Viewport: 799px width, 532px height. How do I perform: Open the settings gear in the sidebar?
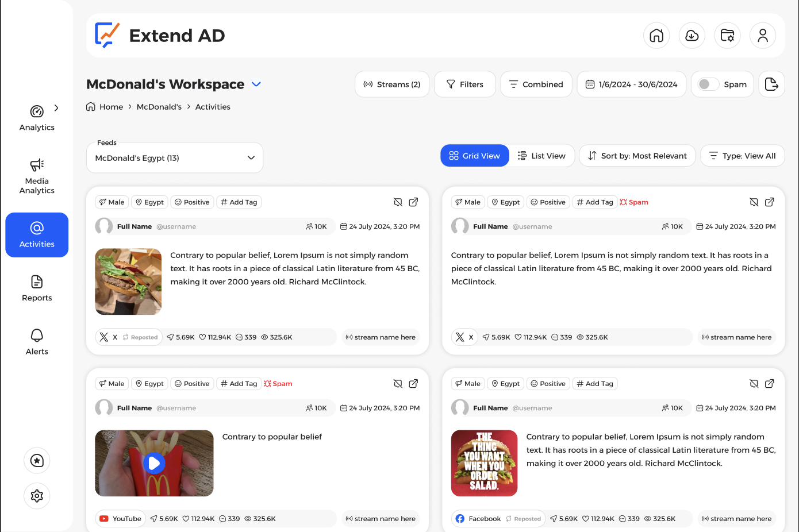[x=37, y=496]
